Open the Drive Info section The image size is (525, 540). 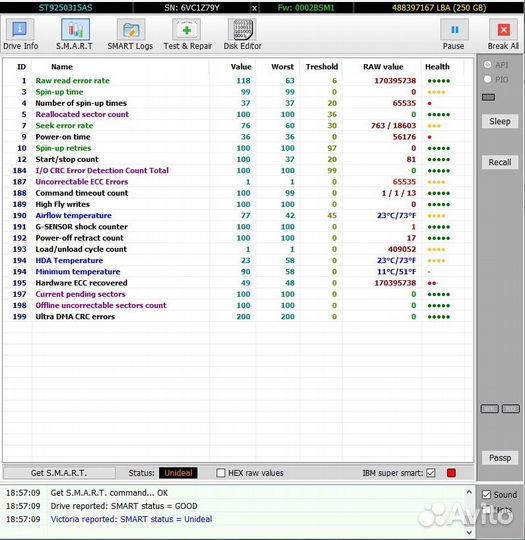click(x=20, y=30)
